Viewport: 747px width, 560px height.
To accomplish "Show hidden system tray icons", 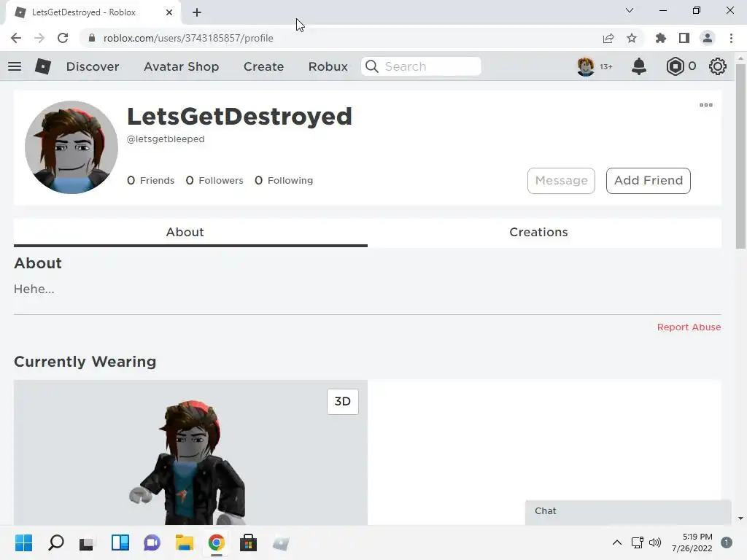I will (617, 542).
